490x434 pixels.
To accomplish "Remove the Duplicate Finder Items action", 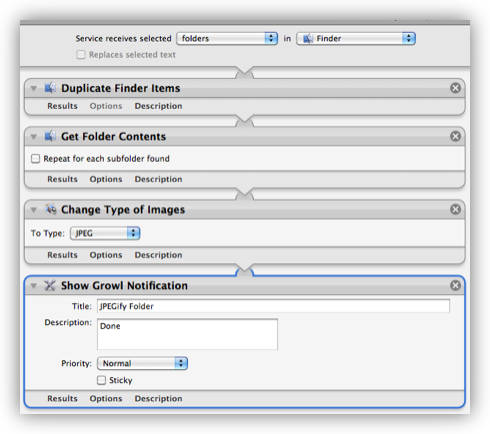I will [455, 88].
